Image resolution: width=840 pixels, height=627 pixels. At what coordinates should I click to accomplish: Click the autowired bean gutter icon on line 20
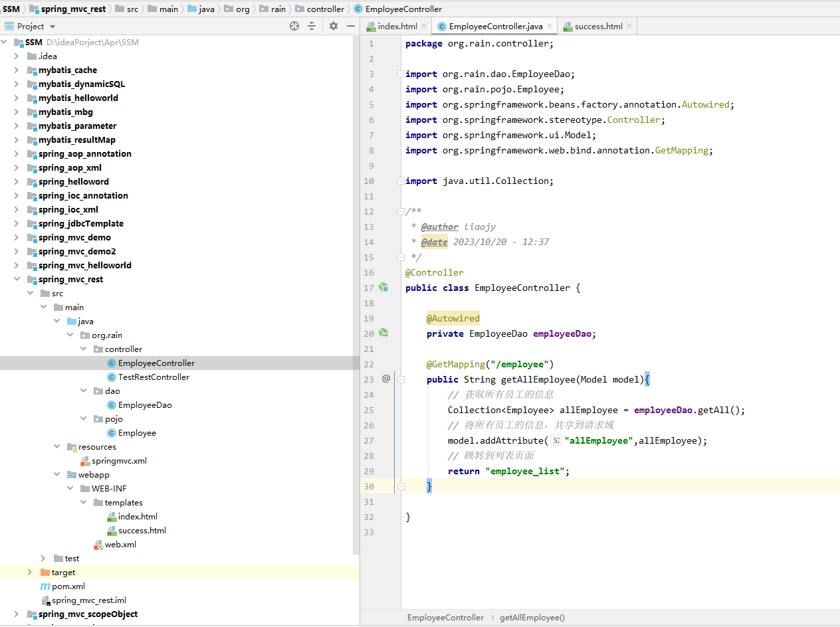(x=383, y=333)
